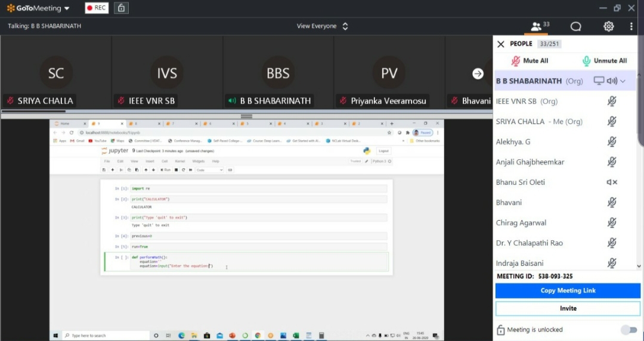Click the right arrow to show more attendees
Screen dimensions: 644x341
(478, 74)
